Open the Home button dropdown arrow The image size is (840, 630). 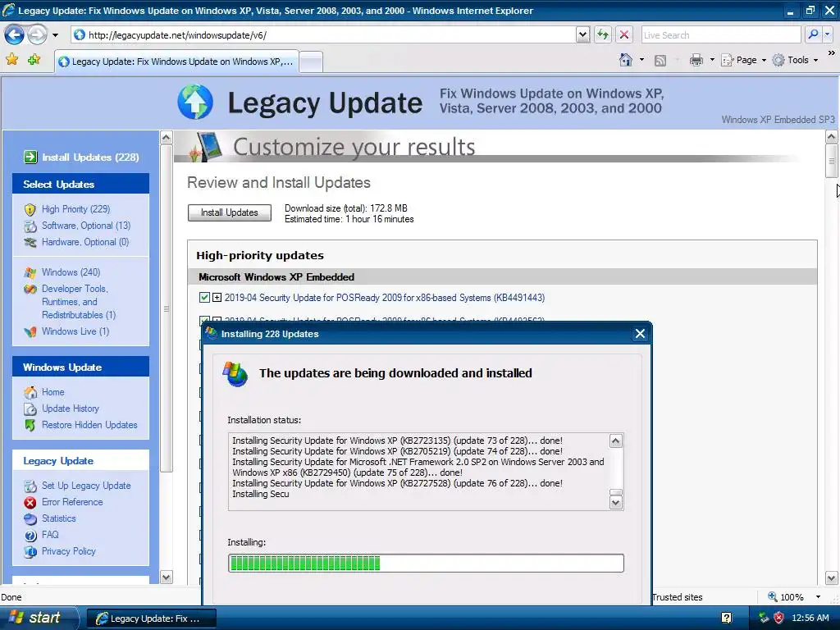click(641, 60)
